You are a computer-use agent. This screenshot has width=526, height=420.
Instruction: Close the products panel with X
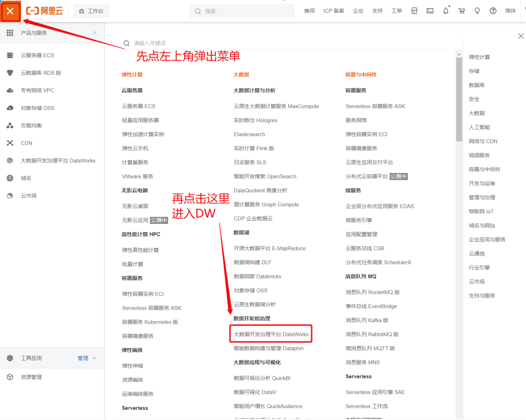click(521, 36)
